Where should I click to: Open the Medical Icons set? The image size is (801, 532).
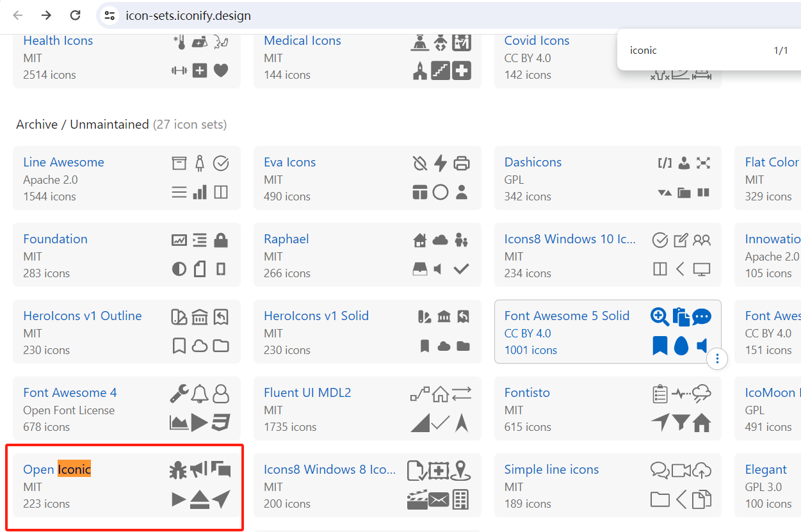(x=302, y=40)
